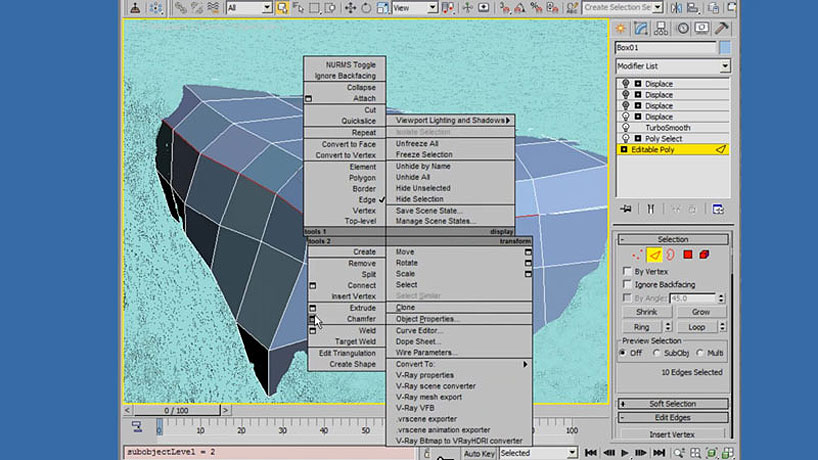Select Vertex sub-object level icon
Viewport: 818px width, 460px height.
[637, 255]
